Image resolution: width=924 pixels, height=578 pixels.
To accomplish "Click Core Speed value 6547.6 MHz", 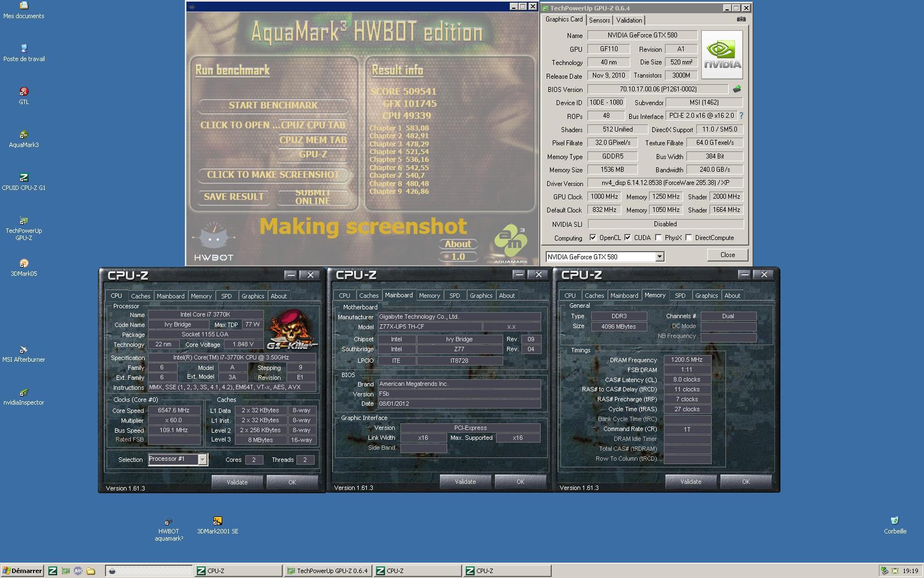I will [174, 411].
